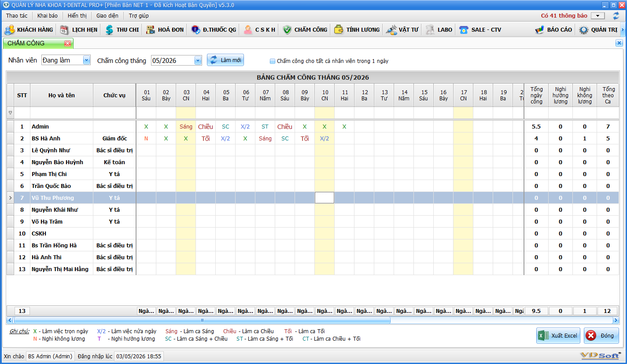Image resolution: width=627 pixels, height=364 pixels.
Task: Open the C S K H customer care module
Action: coord(260,29)
